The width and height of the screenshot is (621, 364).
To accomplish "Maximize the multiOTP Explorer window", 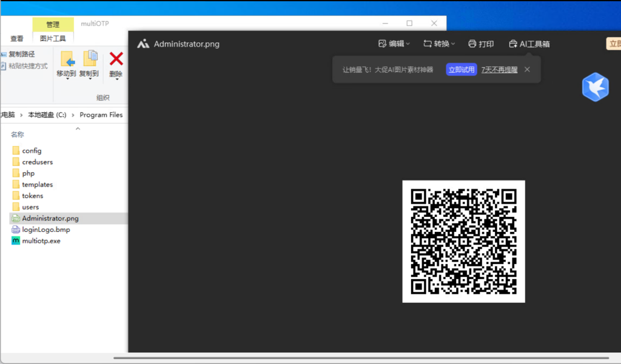I will pyautogui.click(x=409, y=24).
